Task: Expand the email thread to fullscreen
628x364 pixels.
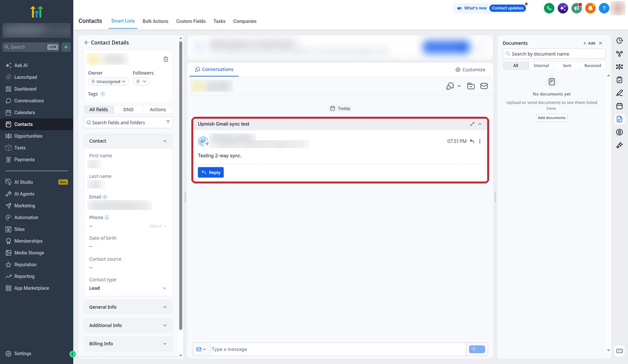Action: [x=472, y=124]
